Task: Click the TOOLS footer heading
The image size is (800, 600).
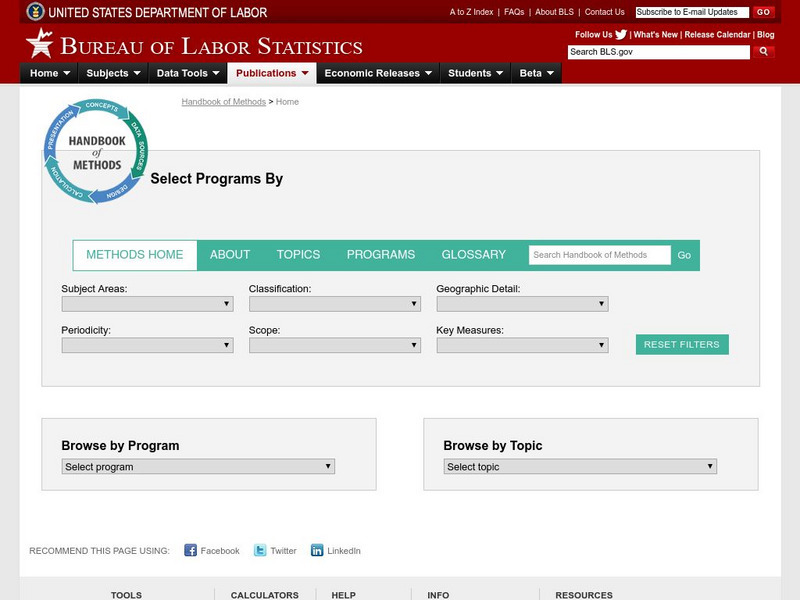Action: pyautogui.click(x=126, y=595)
